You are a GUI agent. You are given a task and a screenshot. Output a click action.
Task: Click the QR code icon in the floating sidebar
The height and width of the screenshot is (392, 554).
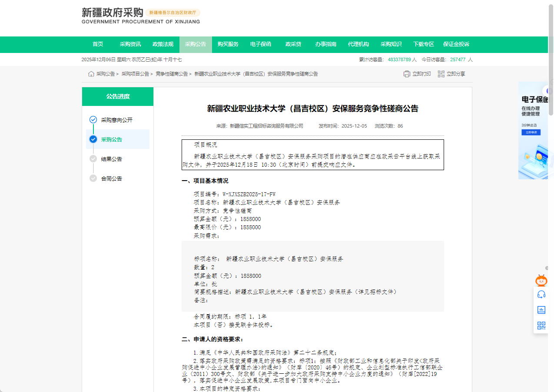click(541, 326)
